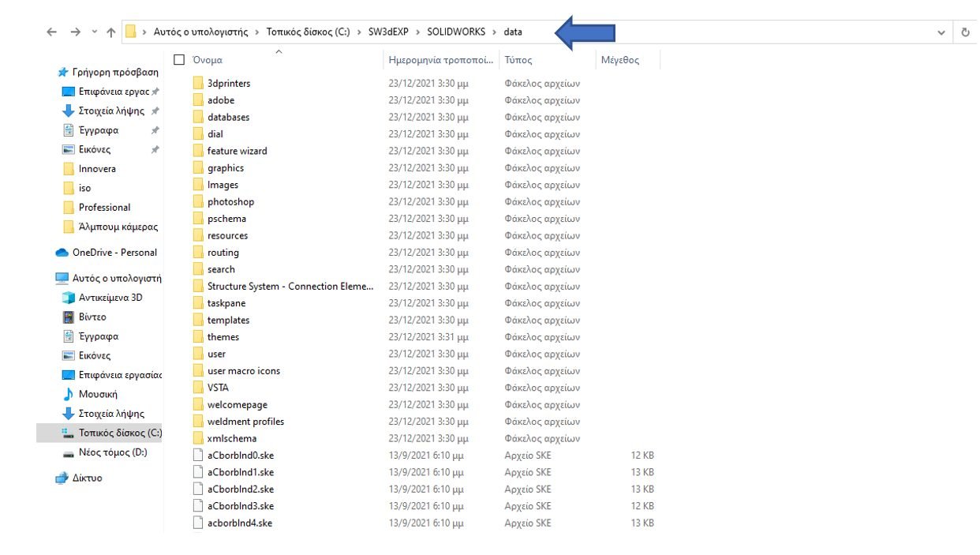980x555 pixels.
Task: Go up one folder level
Action: (x=110, y=32)
